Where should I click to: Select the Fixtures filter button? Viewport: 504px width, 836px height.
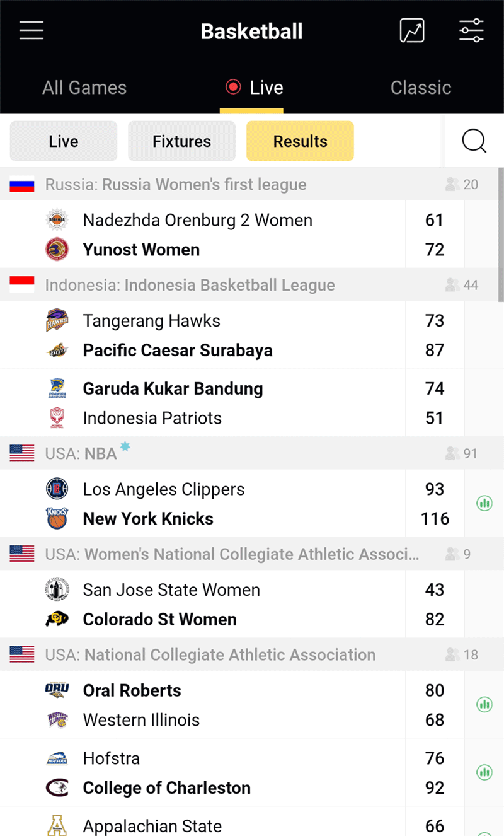(x=181, y=141)
